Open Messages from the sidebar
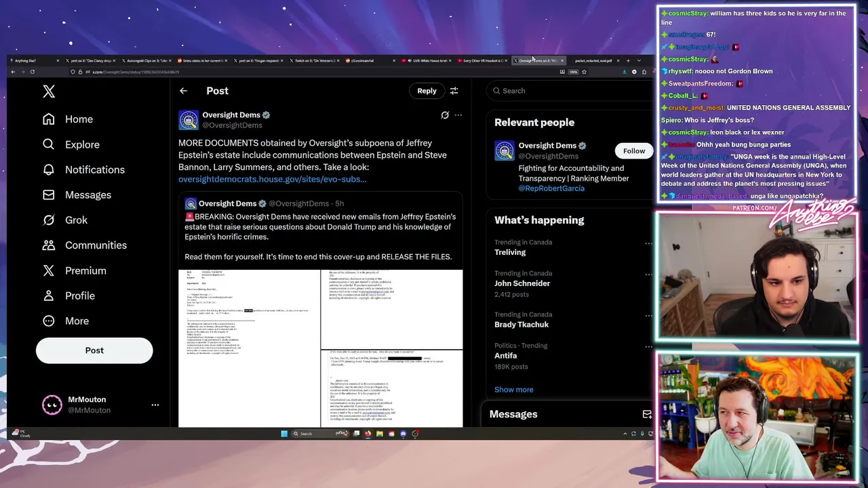 [77, 195]
